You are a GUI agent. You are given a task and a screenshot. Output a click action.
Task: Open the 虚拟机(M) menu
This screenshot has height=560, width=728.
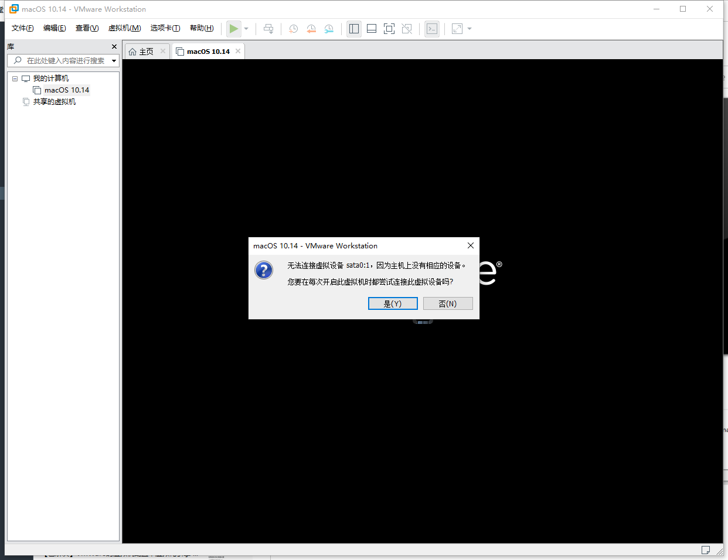124,28
